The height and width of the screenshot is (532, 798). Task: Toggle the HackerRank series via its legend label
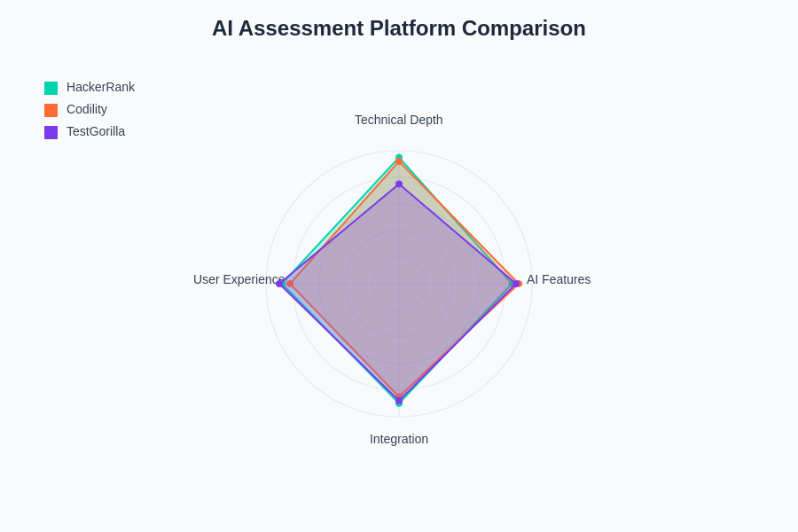pyautogui.click(x=100, y=87)
